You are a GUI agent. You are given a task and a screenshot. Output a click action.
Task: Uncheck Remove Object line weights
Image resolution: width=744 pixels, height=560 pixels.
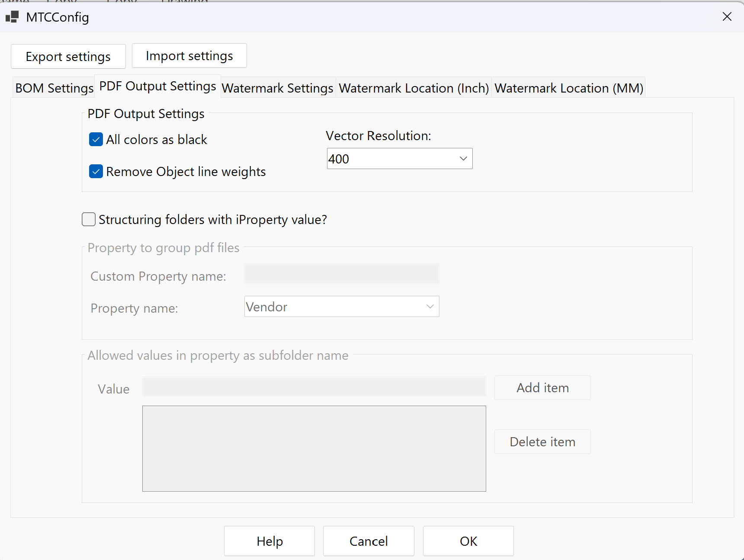[96, 171]
